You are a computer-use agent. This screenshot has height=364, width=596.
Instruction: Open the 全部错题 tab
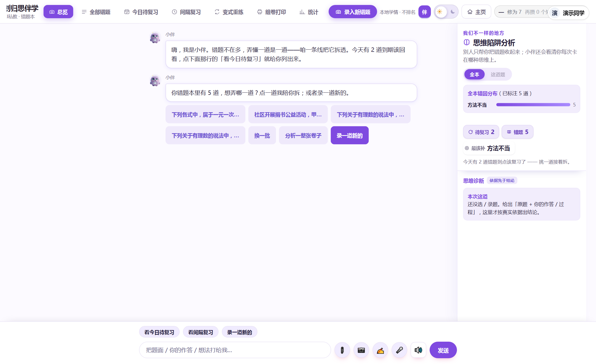(96, 12)
